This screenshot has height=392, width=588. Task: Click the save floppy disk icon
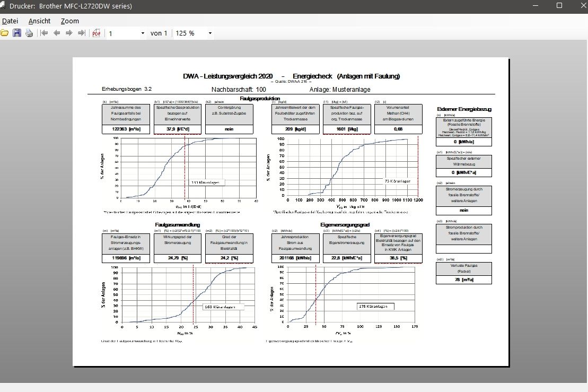pos(17,33)
